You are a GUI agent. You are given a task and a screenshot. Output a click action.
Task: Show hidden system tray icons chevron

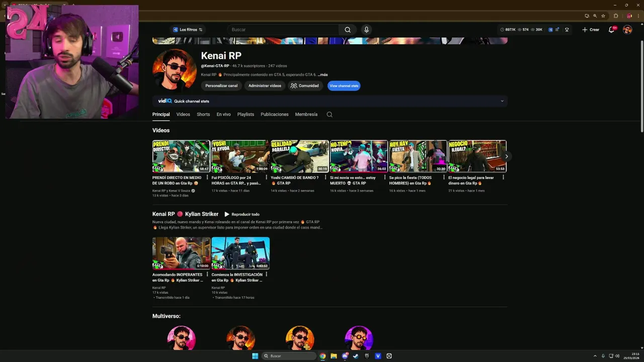595,356
